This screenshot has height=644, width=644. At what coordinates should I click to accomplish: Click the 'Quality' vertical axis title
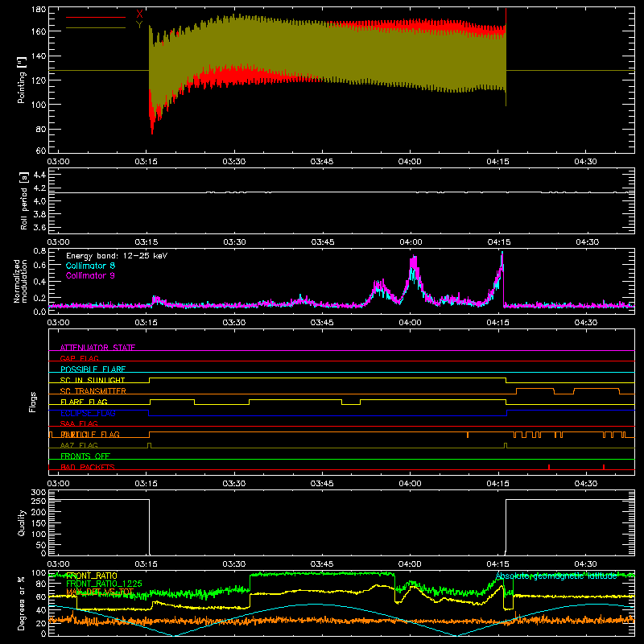pyautogui.click(x=22, y=522)
